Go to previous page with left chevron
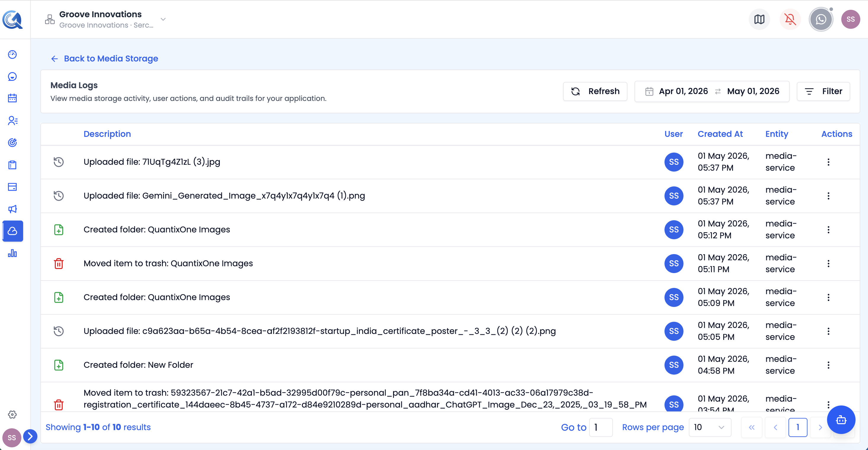This screenshot has height=450, width=868. [x=775, y=427]
